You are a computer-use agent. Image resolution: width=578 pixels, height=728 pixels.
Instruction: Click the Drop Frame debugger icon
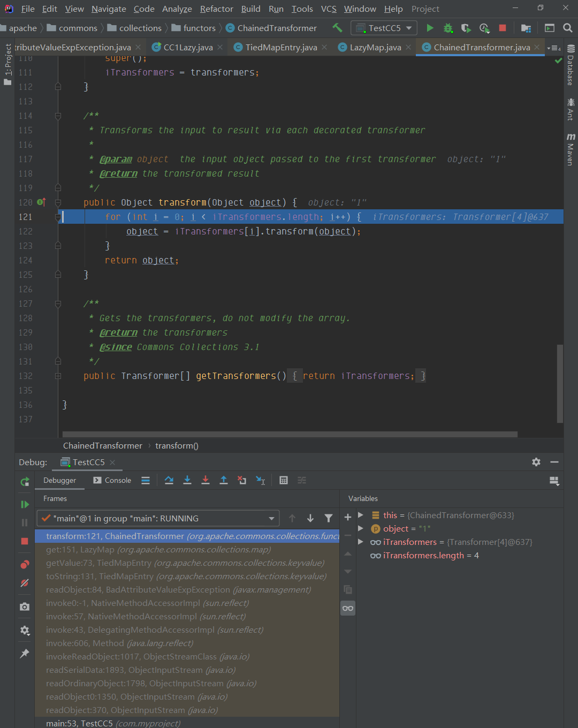pos(242,480)
